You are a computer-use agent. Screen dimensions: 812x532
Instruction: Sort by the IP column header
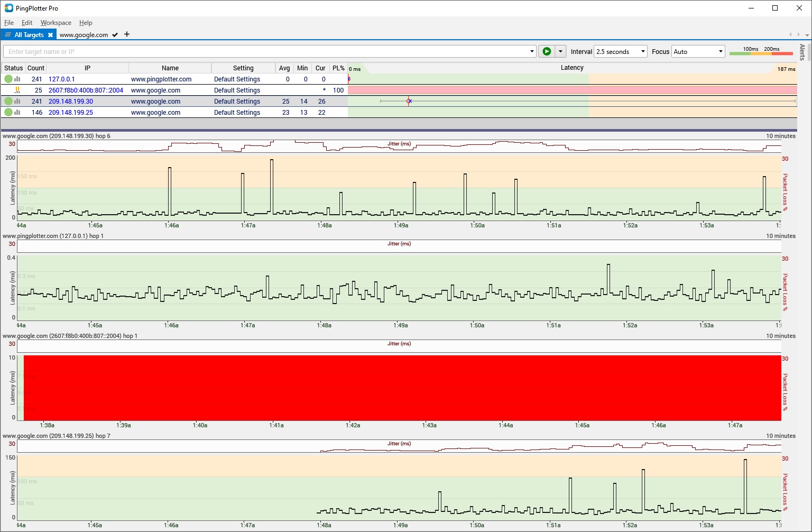[87, 68]
